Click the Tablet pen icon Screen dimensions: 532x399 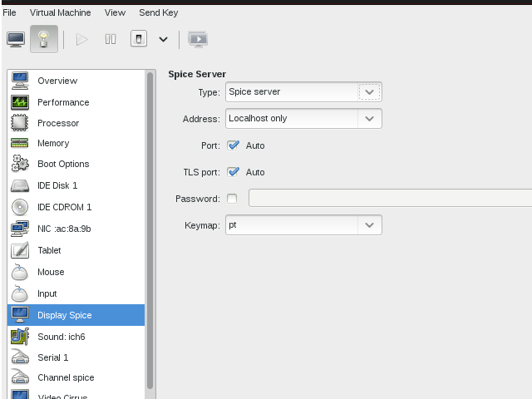(x=20, y=250)
